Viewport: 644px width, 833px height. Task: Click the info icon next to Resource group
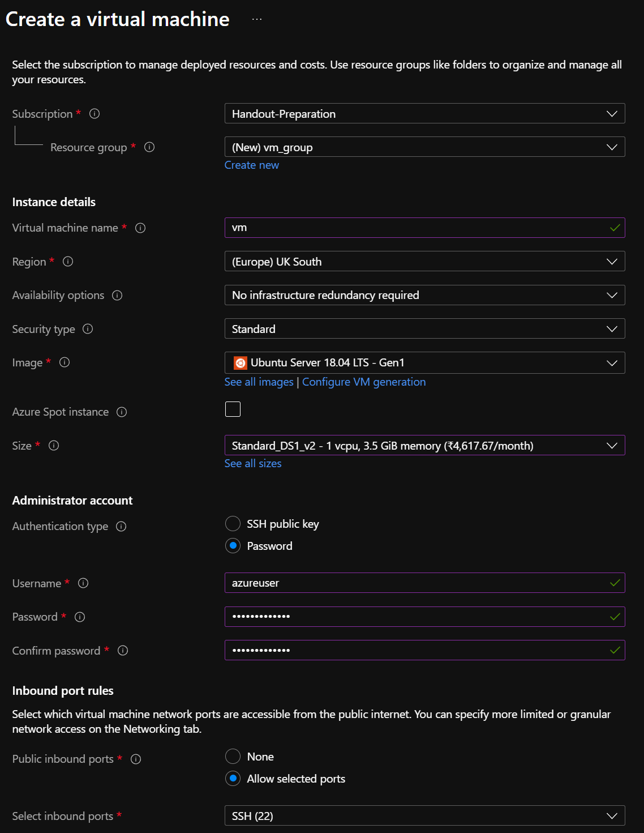click(x=149, y=147)
